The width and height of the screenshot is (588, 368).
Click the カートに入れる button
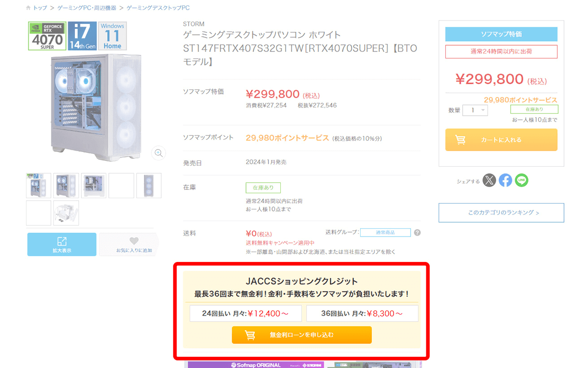(x=501, y=140)
